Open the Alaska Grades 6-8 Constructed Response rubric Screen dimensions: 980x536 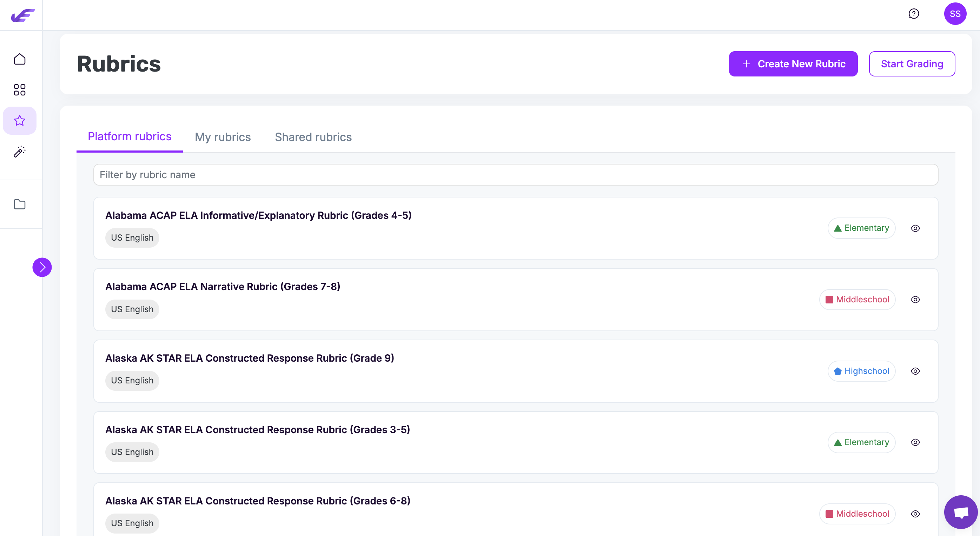click(x=258, y=501)
